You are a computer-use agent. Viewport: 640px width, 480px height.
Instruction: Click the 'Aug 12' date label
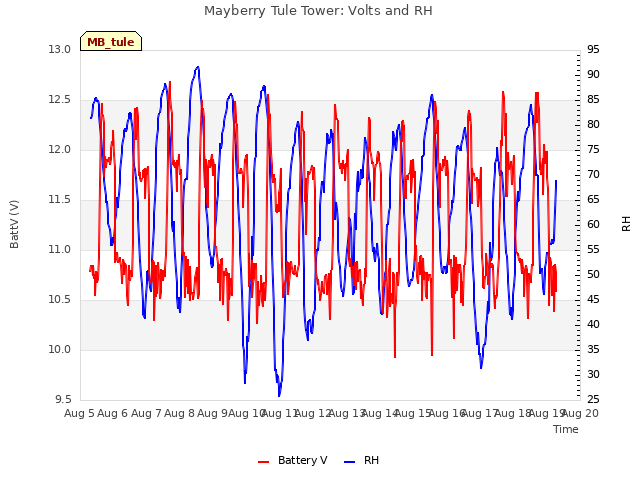[x=313, y=414]
